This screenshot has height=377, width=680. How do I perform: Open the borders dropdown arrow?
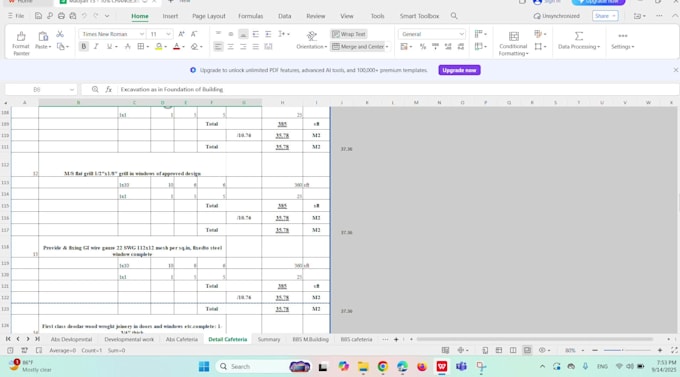tap(147, 46)
